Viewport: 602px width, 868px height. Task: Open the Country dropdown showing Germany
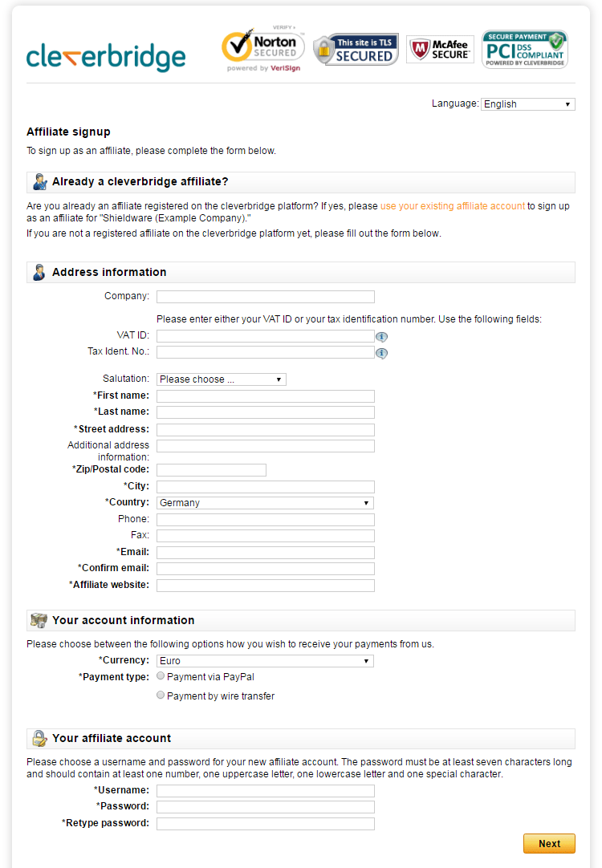(265, 502)
